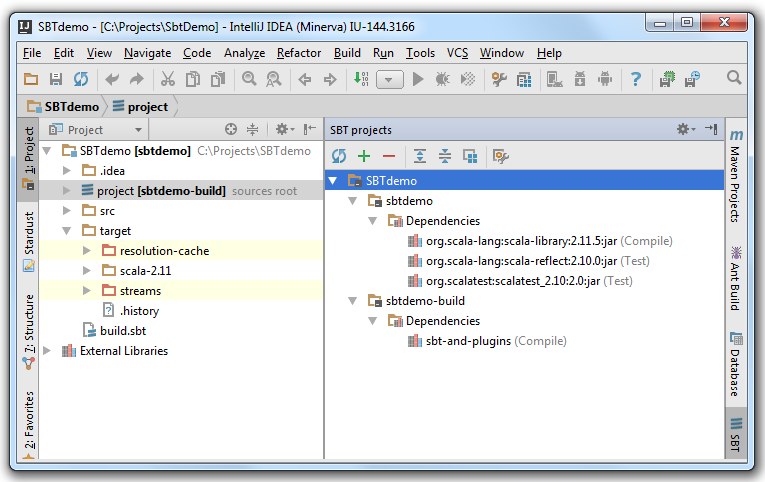
Task: Toggle the SBT tool window tab
Action: 736,434
